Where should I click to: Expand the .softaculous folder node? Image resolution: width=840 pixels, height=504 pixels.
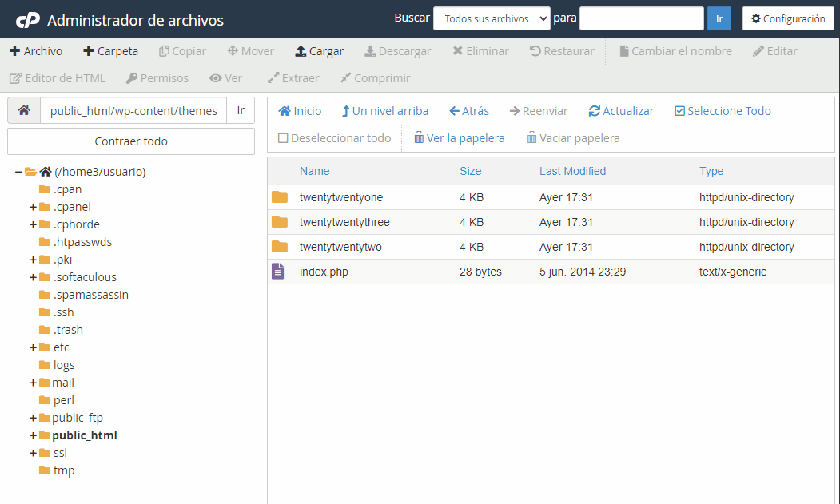pos(33,277)
